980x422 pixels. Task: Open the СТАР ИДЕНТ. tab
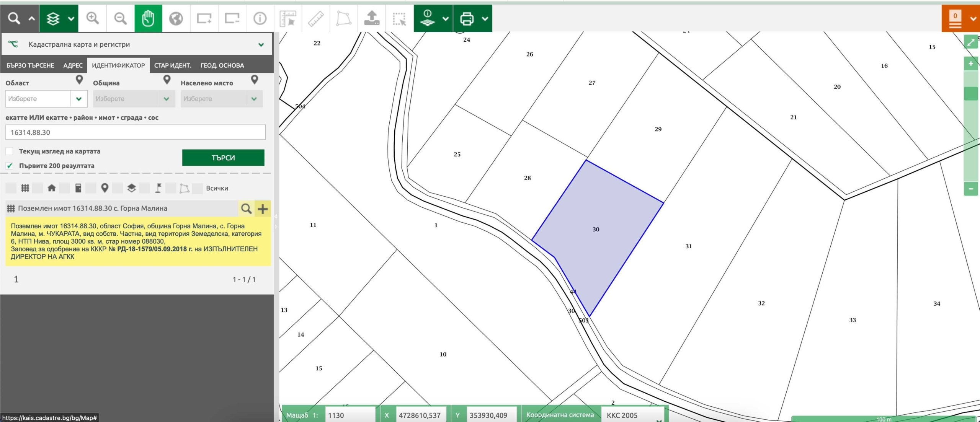click(x=173, y=65)
